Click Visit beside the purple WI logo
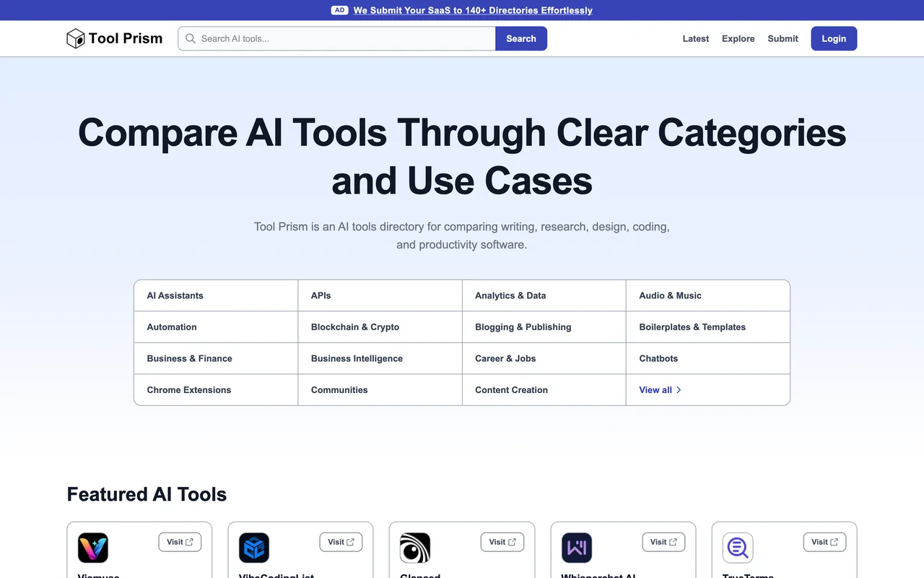 (x=663, y=542)
